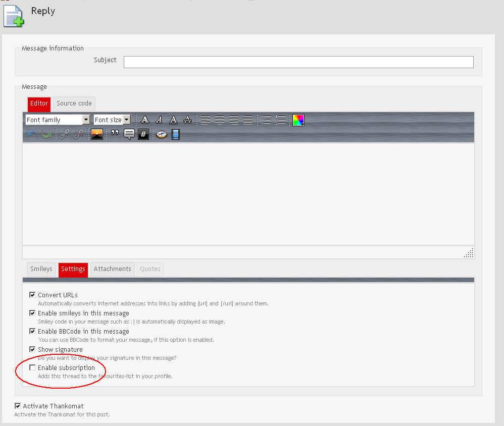The width and height of the screenshot is (504, 426).
Task: Apply italic text formatting
Action: tap(159, 120)
